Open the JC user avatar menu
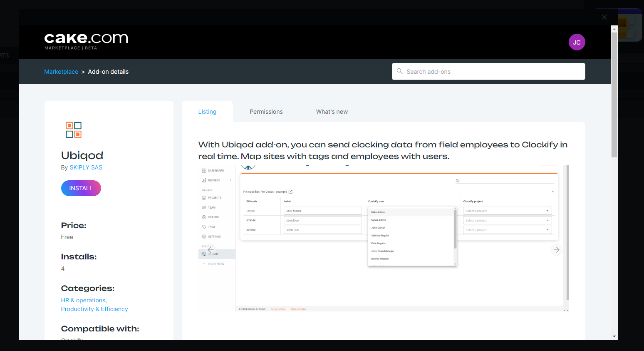 [x=577, y=42]
